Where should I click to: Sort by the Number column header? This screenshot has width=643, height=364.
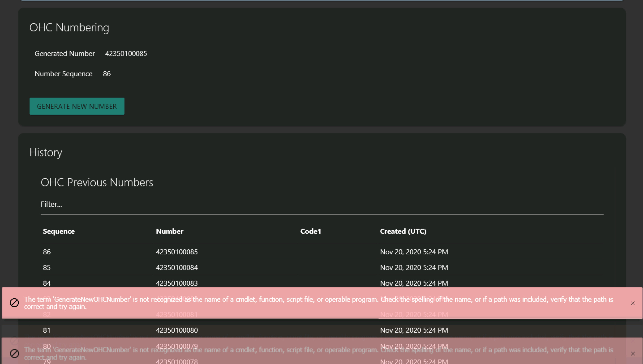point(169,231)
